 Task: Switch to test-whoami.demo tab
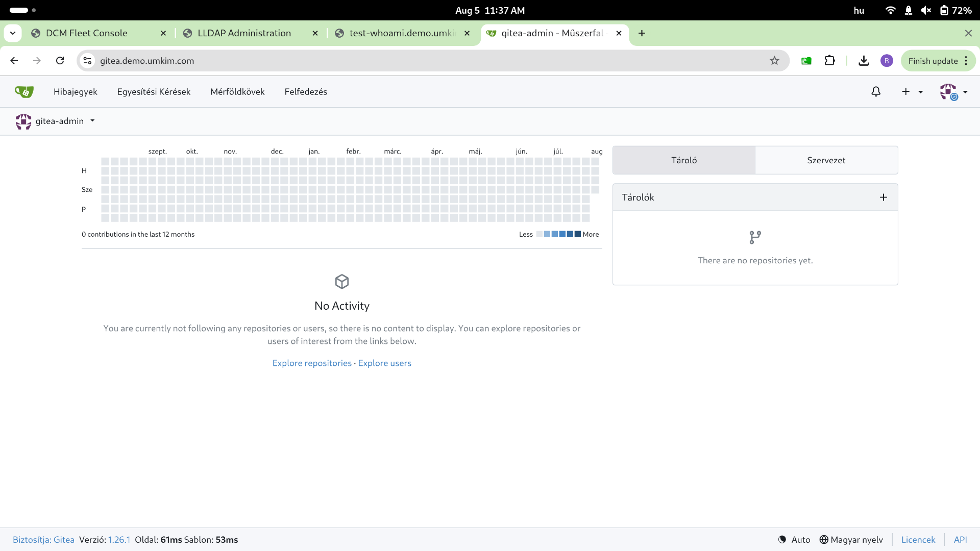(402, 33)
